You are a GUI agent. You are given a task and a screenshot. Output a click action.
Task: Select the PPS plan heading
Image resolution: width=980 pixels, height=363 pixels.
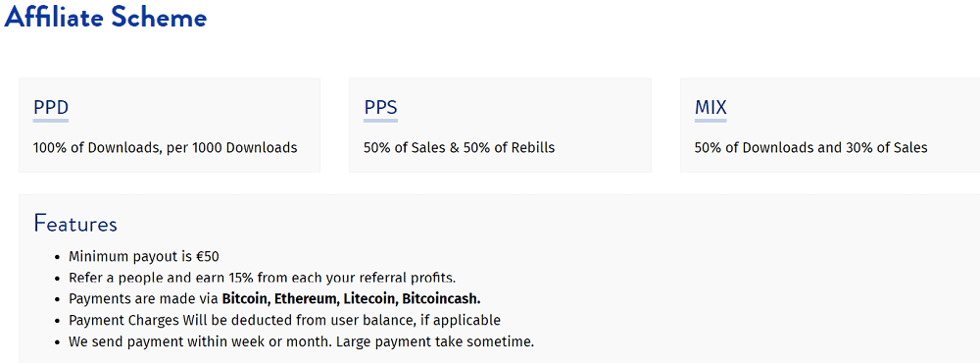point(380,108)
